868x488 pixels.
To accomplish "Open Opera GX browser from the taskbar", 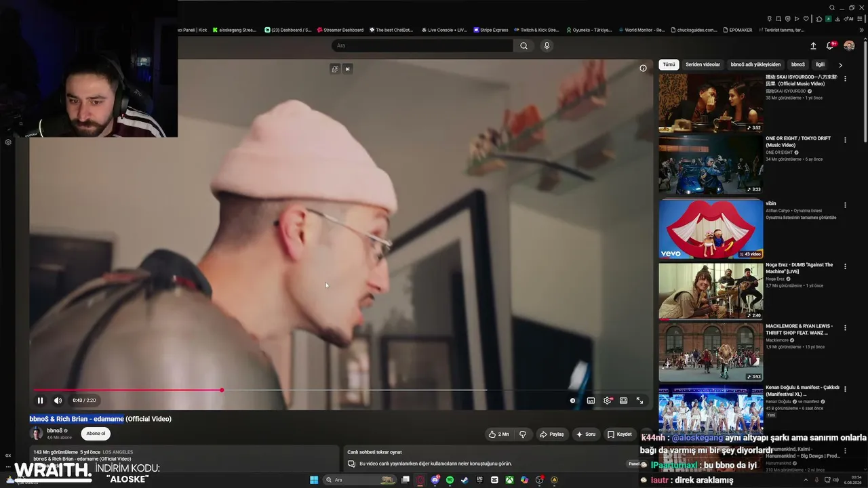I will point(420,480).
